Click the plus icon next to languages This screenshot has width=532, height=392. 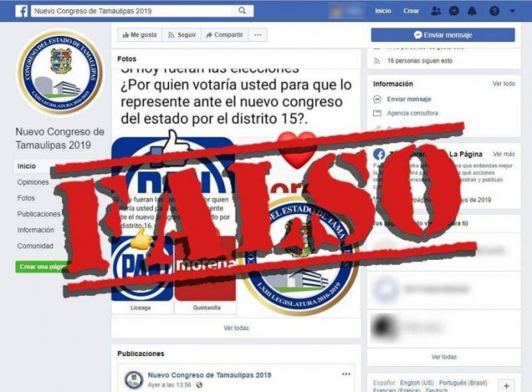506,386
